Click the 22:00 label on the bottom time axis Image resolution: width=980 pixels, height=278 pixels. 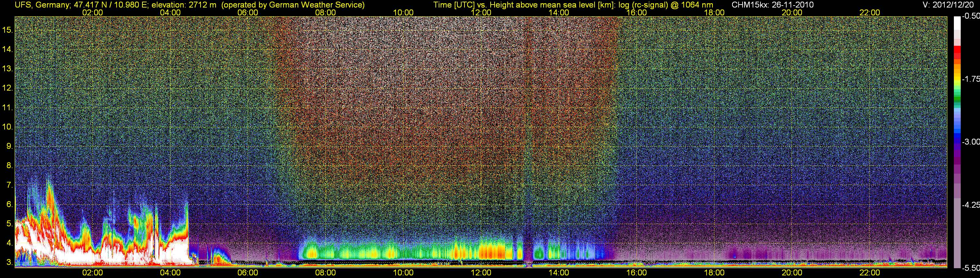coord(870,273)
